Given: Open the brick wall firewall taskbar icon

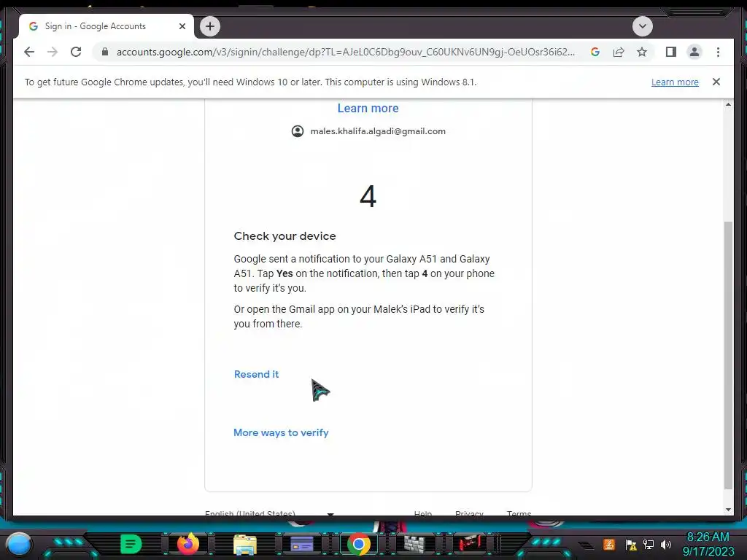Looking at the screenshot, I should [415, 544].
